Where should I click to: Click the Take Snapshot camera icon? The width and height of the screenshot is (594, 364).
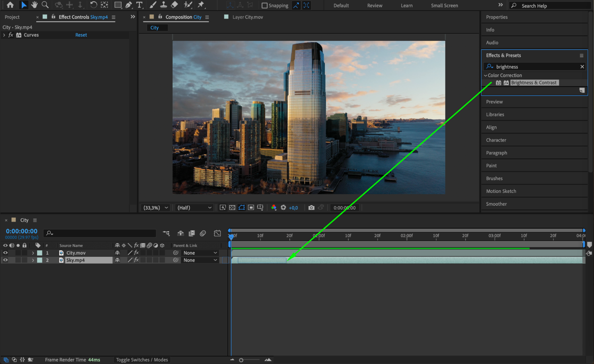[x=311, y=208]
